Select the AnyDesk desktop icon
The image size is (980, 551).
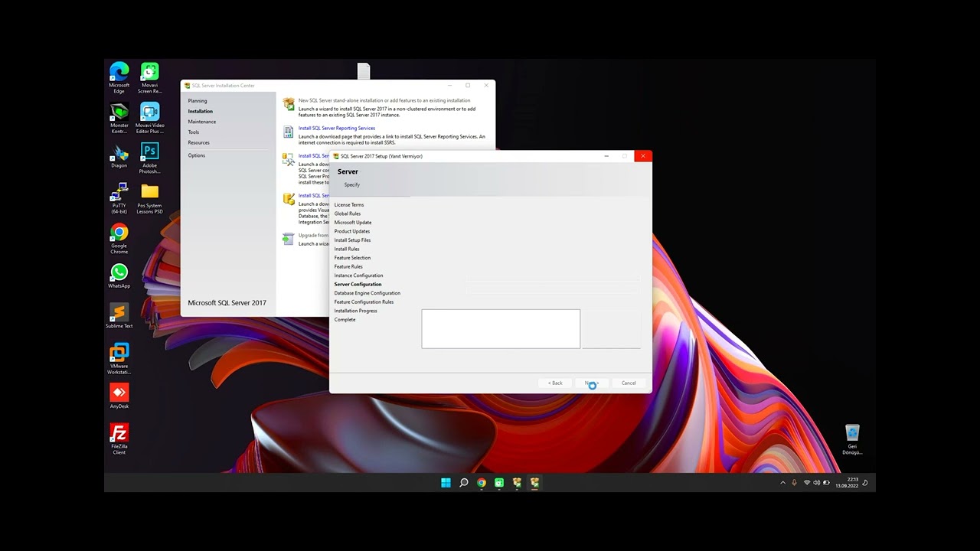(119, 396)
